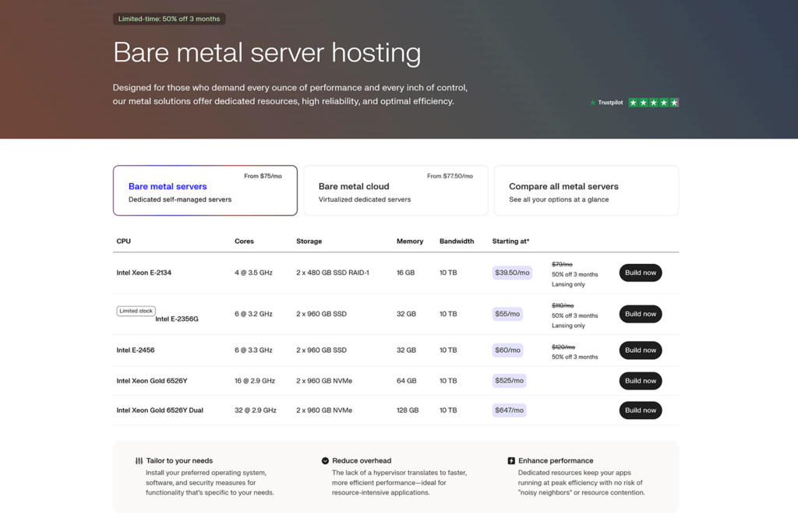Click the Memory column header
Image resolution: width=798 pixels, height=532 pixels.
[x=410, y=241]
